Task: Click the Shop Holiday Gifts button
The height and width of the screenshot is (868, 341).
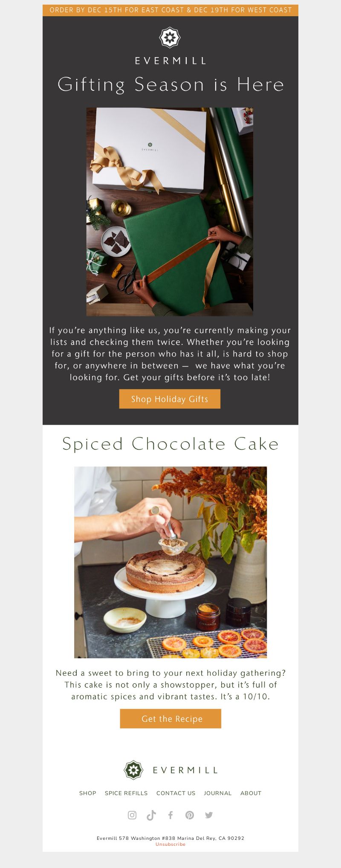Action: click(x=170, y=399)
